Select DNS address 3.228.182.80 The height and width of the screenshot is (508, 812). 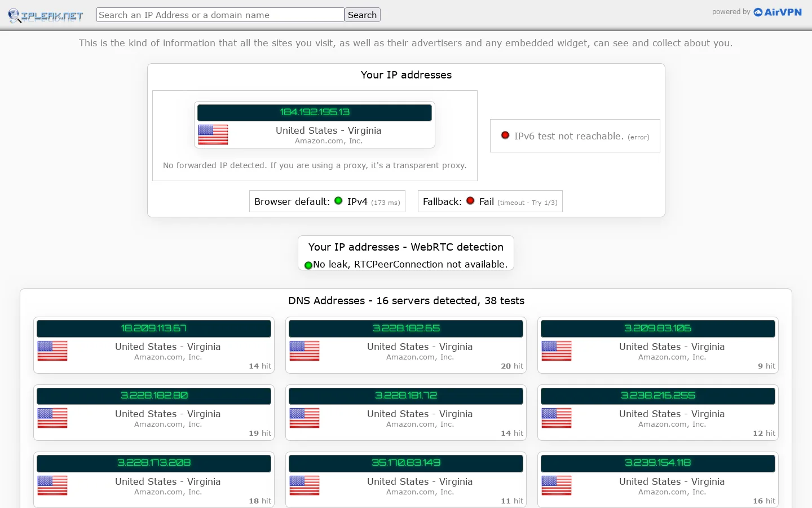[154, 396]
